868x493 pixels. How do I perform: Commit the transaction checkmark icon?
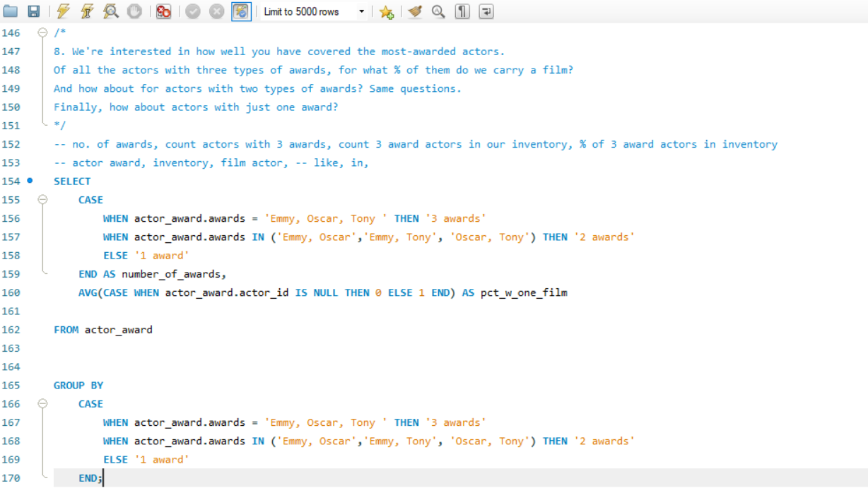pyautogui.click(x=193, y=11)
